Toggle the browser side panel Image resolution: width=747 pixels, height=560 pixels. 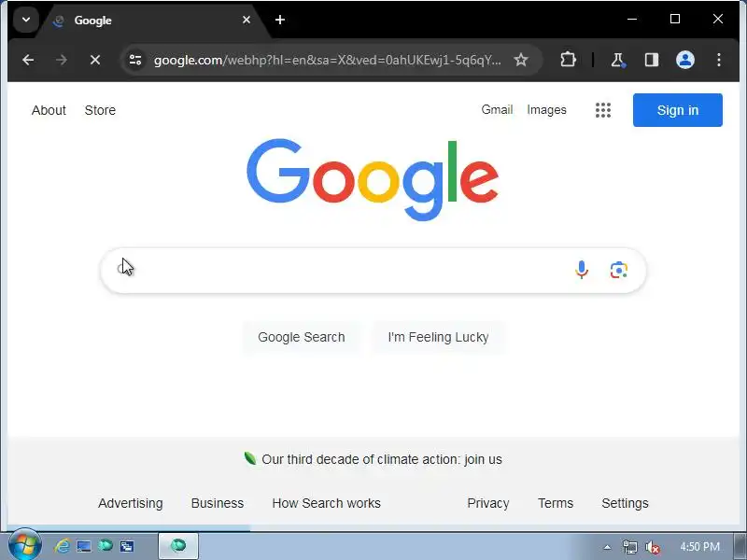[x=651, y=60]
